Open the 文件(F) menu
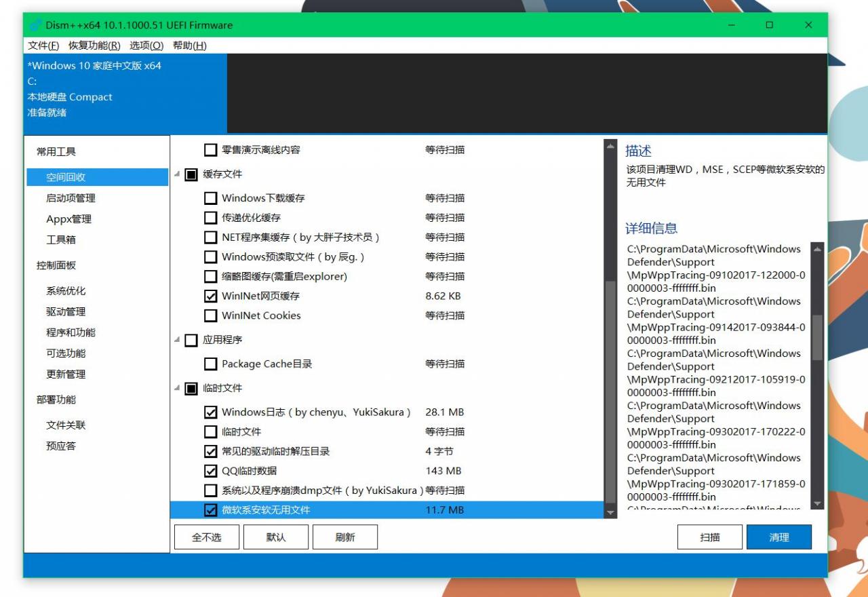This screenshot has height=597, width=868. [43, 45]
